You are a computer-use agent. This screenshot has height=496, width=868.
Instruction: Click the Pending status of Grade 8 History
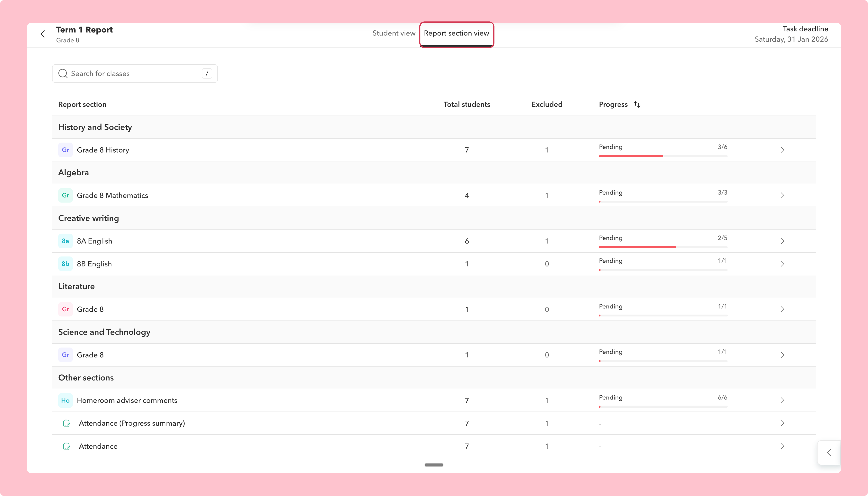click(x=610, y=147)
